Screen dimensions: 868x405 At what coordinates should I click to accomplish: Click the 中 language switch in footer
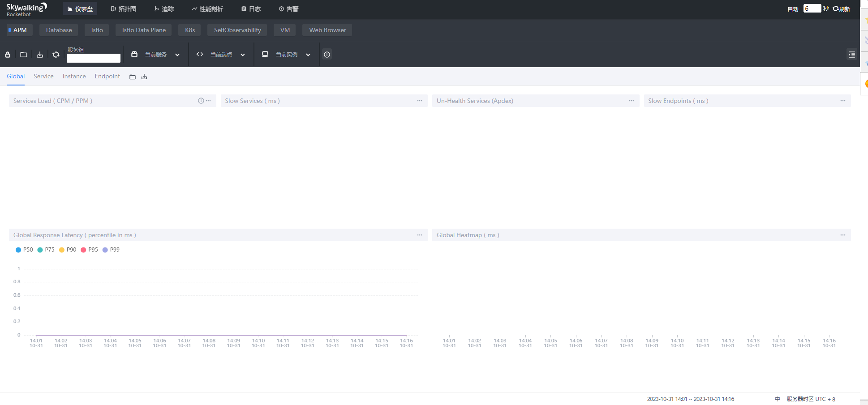click(778, 399)
